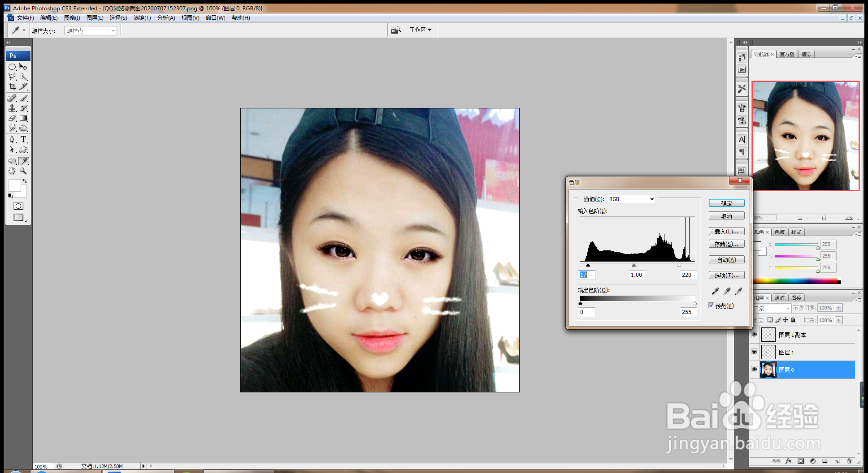Click the Delete layer trash icon
Screen dimensions: 868x473
click(849, 461)
